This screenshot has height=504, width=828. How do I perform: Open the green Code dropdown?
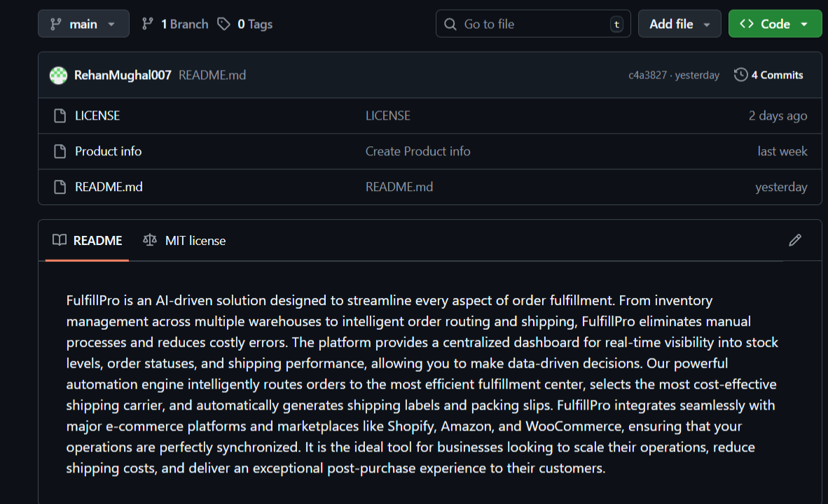tap(775, 24)
